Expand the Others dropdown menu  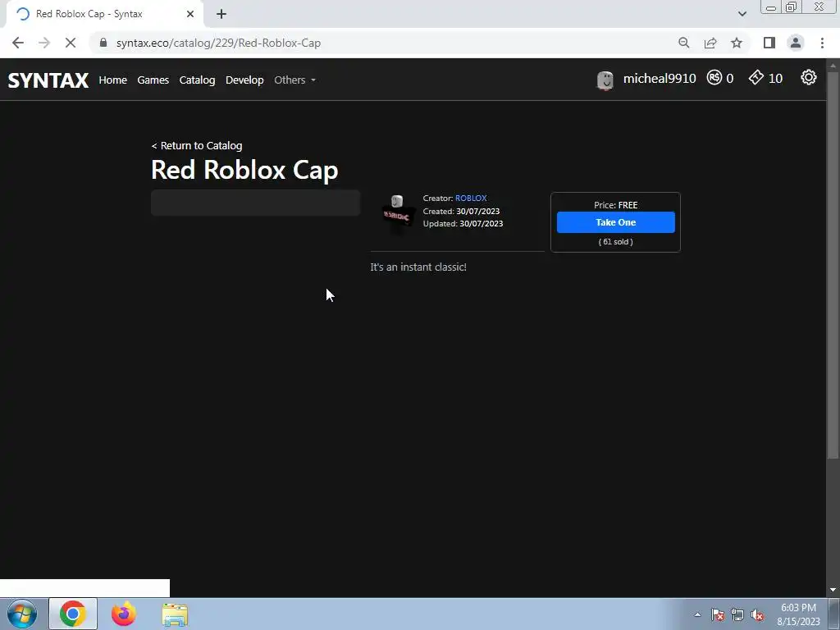pos(294,80)
